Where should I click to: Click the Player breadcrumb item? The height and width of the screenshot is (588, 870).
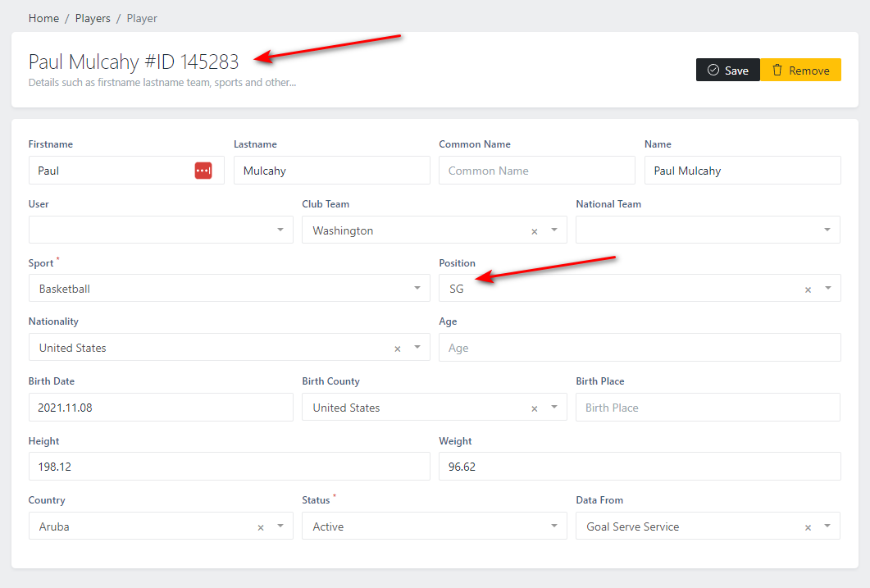(x=142, y=18)
